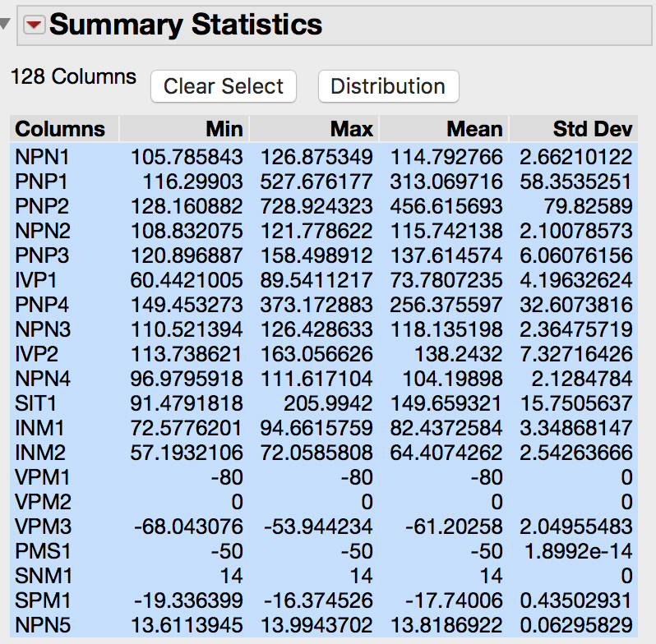Image resolution: width=656 pixels, height=644 pixels.
Task: Sort by the Min column header
Action: click(224, 129)
